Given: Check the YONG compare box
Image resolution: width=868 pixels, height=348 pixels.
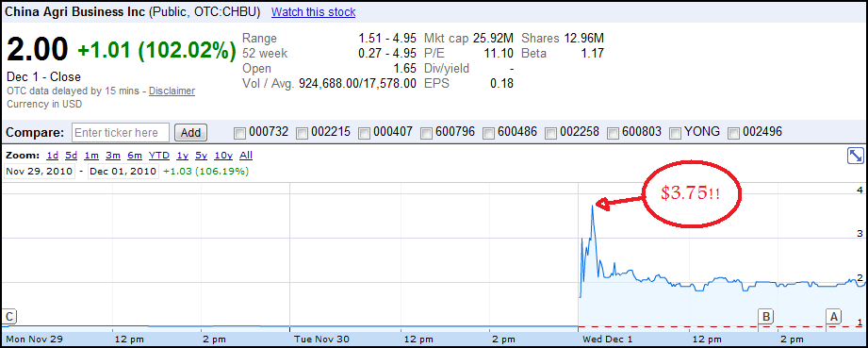Looking at the screenshot, I should click(675, 133).
